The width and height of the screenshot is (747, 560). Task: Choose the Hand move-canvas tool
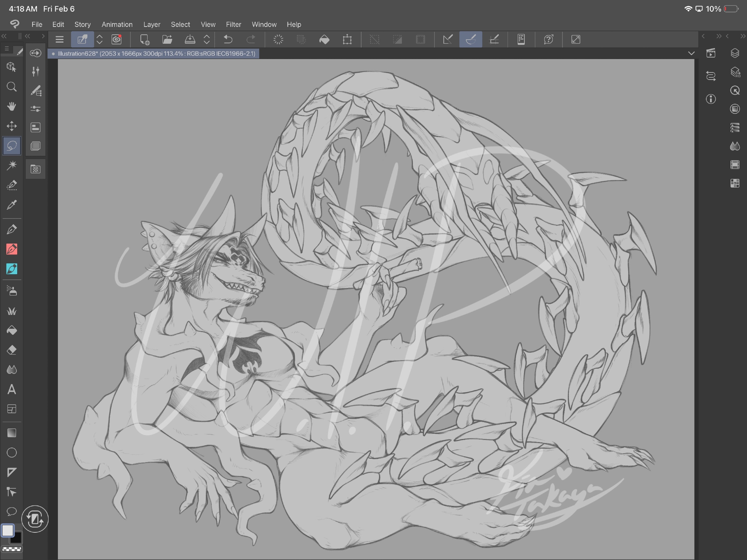point(12,106)
